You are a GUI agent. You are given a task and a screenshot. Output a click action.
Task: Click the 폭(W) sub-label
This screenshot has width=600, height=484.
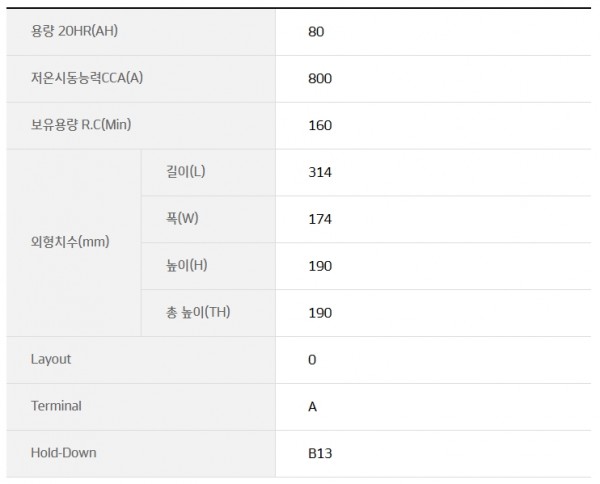[182, 218]
